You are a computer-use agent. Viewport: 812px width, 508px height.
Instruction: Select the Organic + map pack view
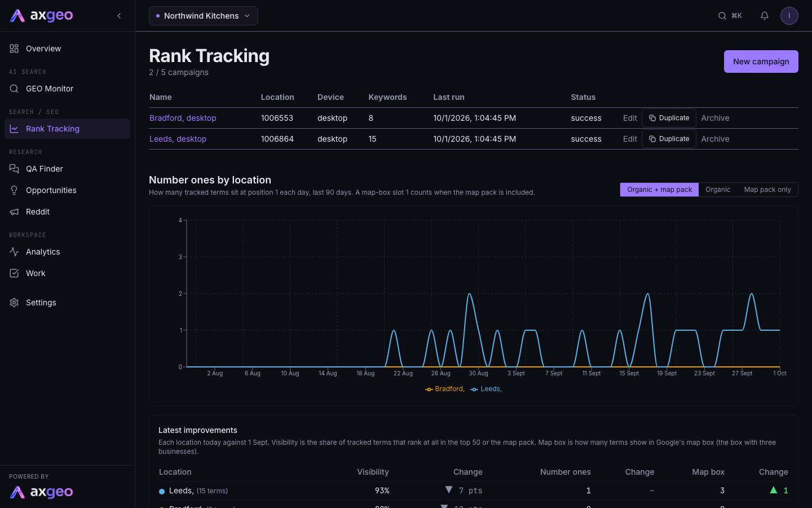point(659,190)
